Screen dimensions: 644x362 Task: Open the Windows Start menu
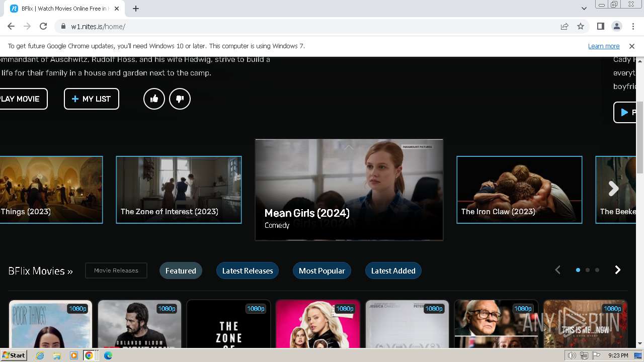pos(14,355)
